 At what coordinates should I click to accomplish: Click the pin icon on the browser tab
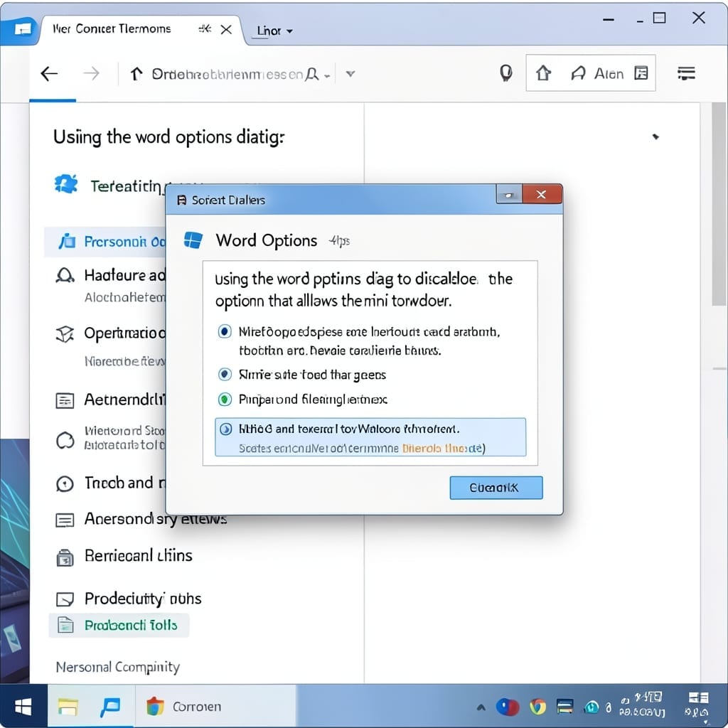[205, 28]
